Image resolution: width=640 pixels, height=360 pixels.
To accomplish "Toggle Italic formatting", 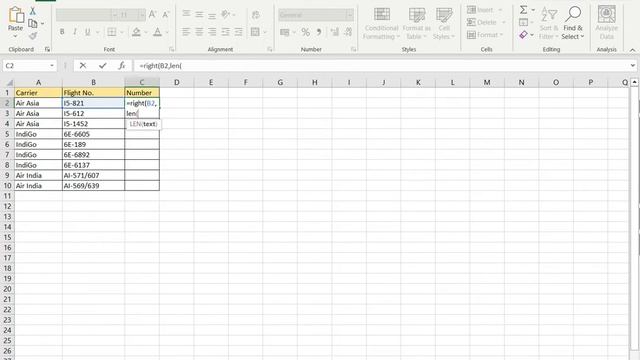I will pos(75,32).
